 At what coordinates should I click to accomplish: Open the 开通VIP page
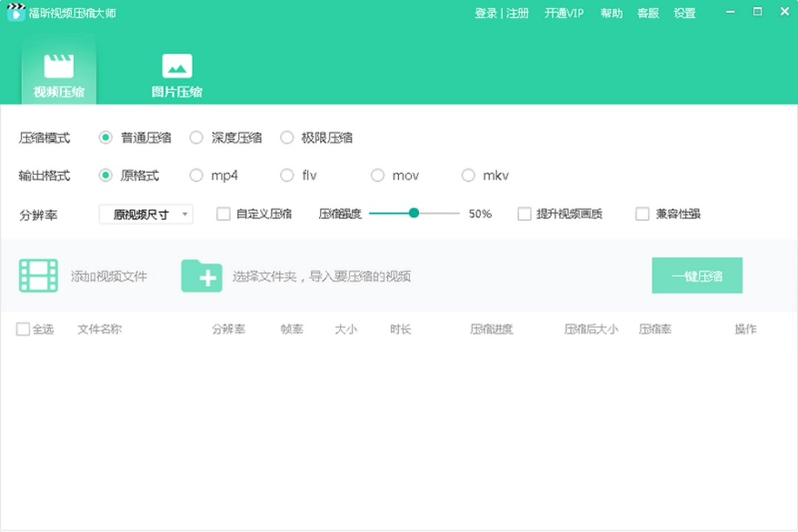pos(565,13)
